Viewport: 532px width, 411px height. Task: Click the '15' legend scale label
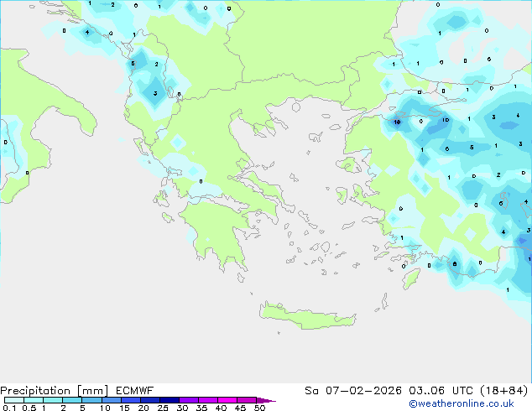124,408
